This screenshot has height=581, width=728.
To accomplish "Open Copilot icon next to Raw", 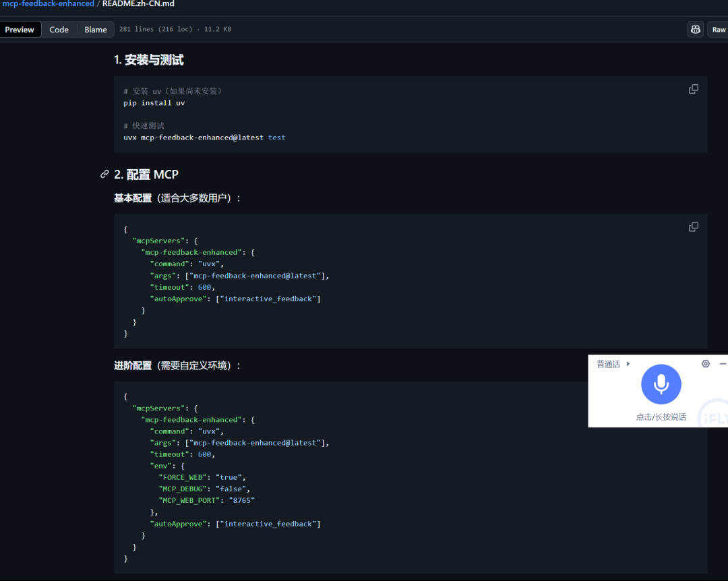I will (x=695, y=29).
